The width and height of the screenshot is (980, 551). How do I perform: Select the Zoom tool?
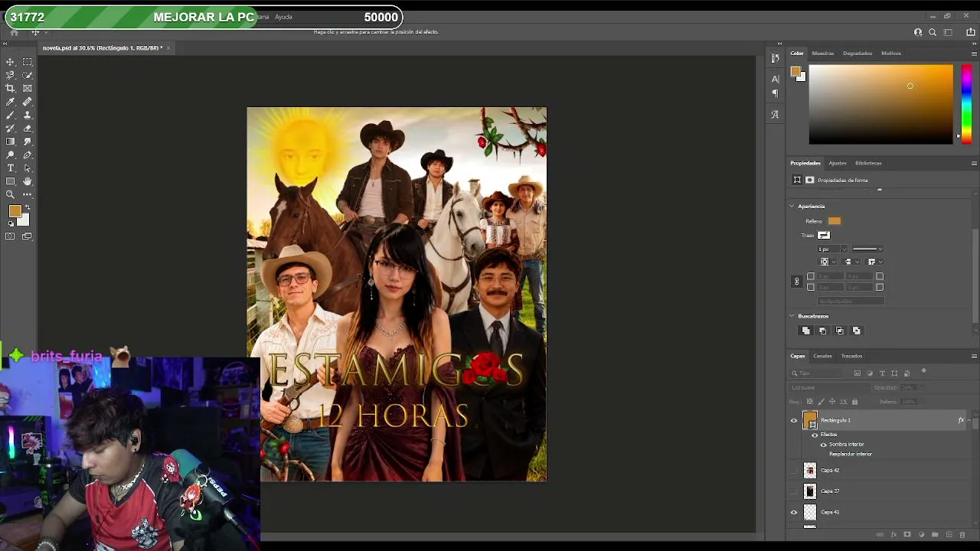10,194
